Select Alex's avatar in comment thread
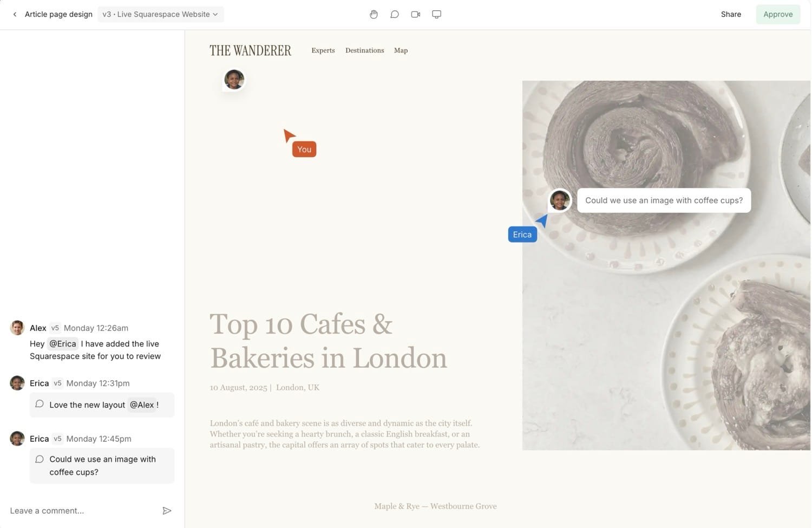812x528 pixels. tap(17, 328)
